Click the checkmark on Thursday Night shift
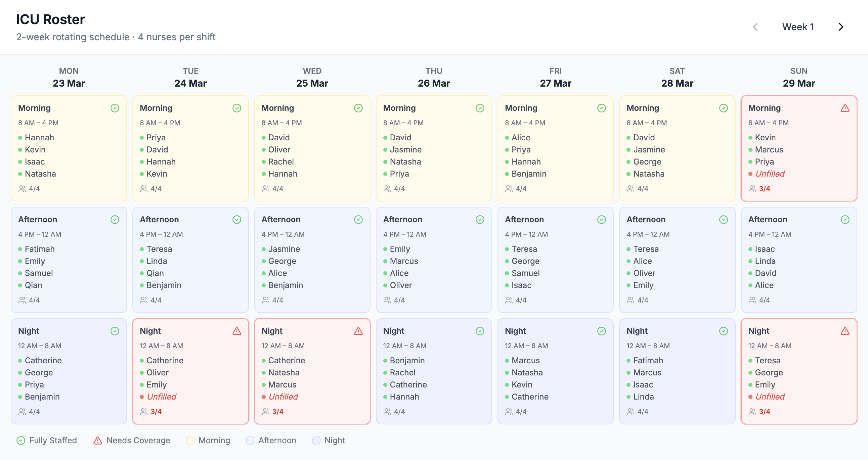The height and width of the screenshot is (460, 868). [480, 331]
